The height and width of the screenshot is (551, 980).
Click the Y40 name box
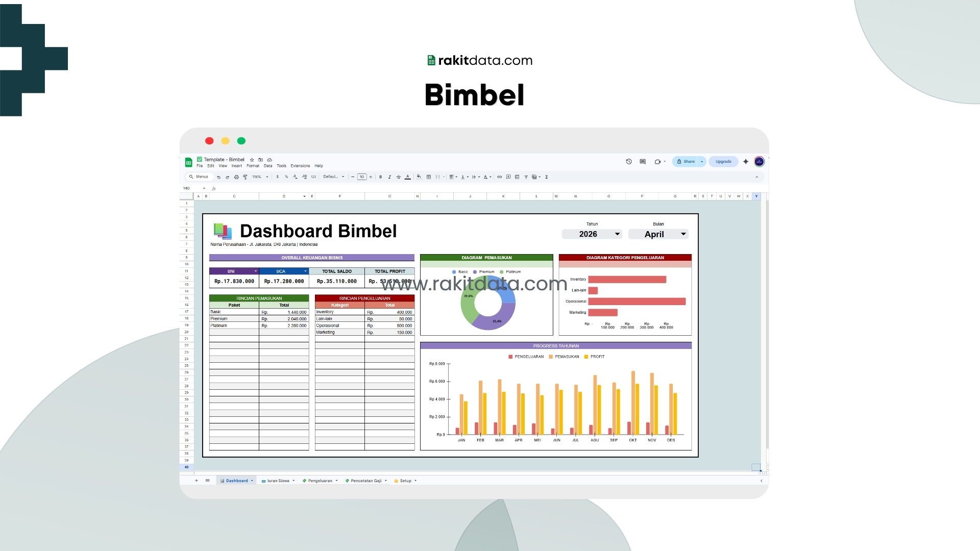[x=193, y=188]
